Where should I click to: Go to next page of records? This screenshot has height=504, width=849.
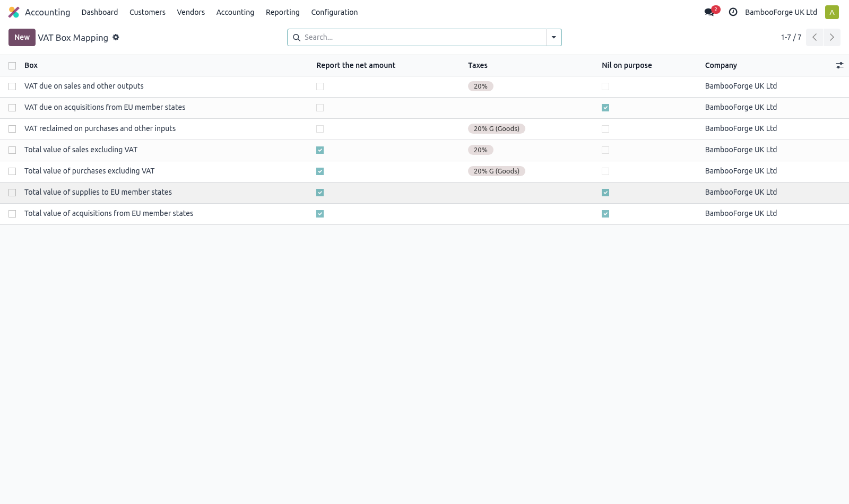coord(832,37)
